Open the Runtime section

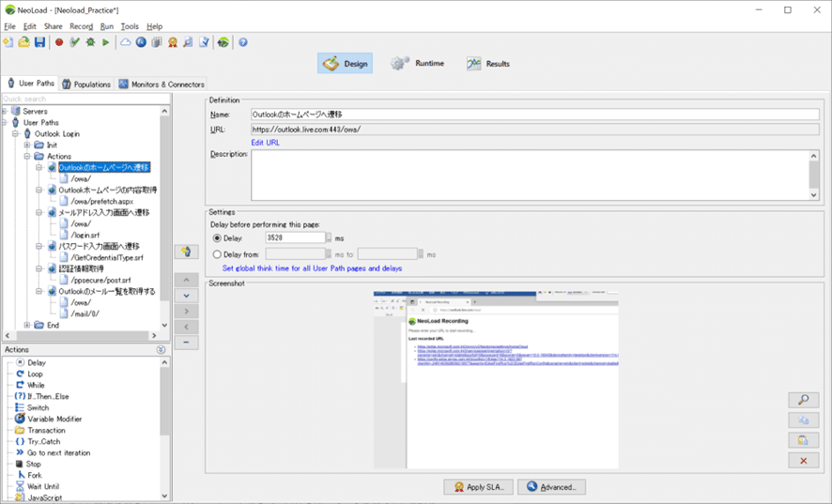point(418,63)
